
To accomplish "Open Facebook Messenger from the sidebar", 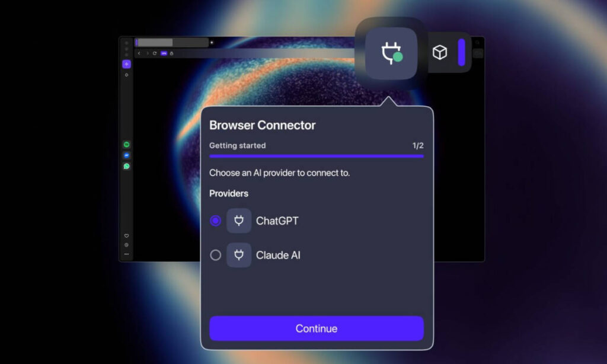I will (127, 155).
